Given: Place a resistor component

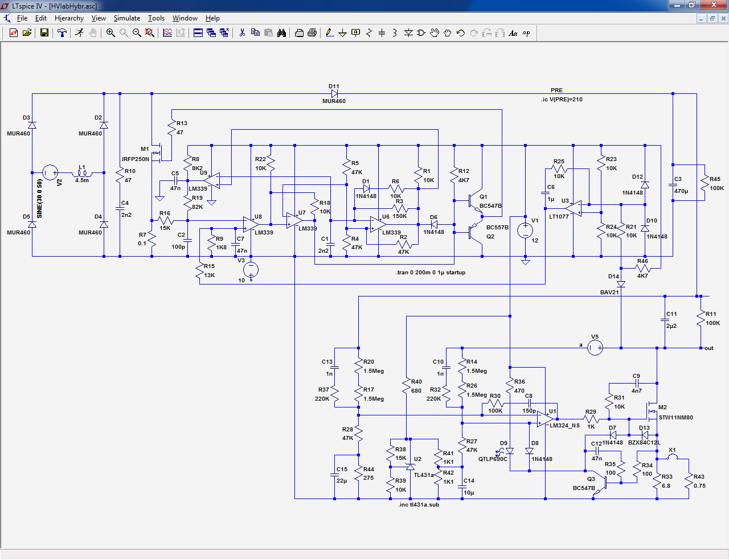Looking at the screenshot, I should coord(369,33).
